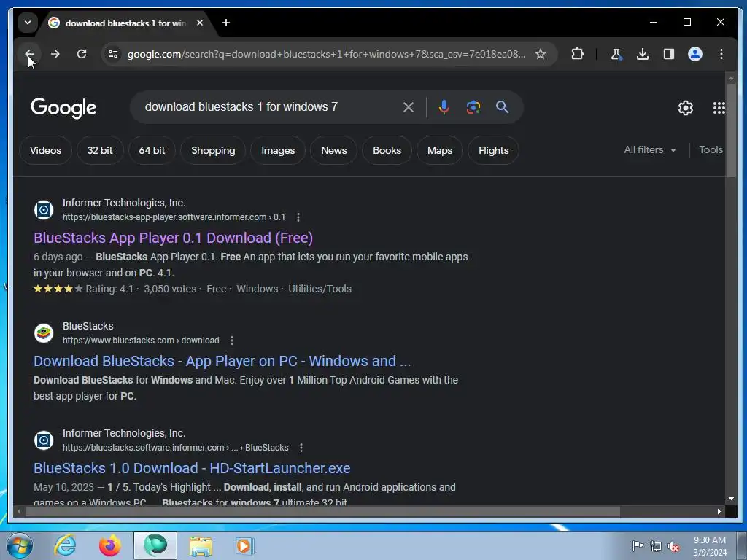
Task: Switch to Shopping results
Action: [x=213, y=150]
